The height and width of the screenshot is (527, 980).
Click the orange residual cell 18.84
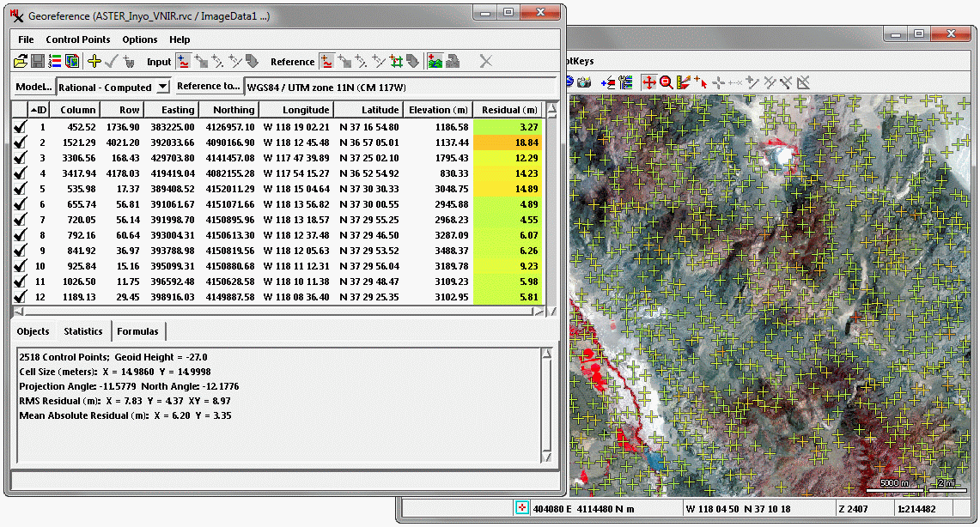(508, 142)
